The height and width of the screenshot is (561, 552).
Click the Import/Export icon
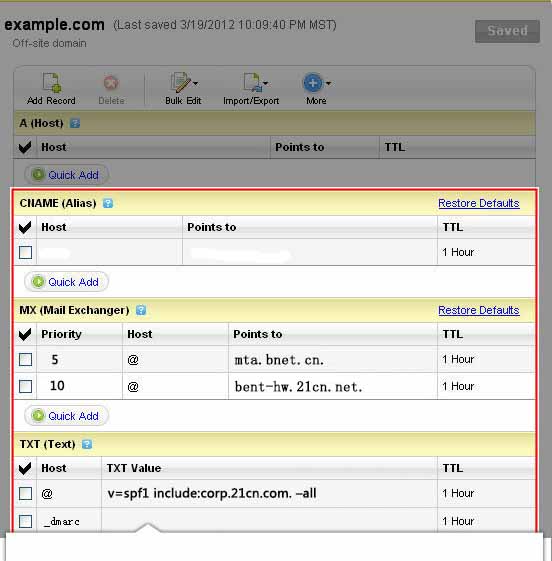click(x=252, y=83)
